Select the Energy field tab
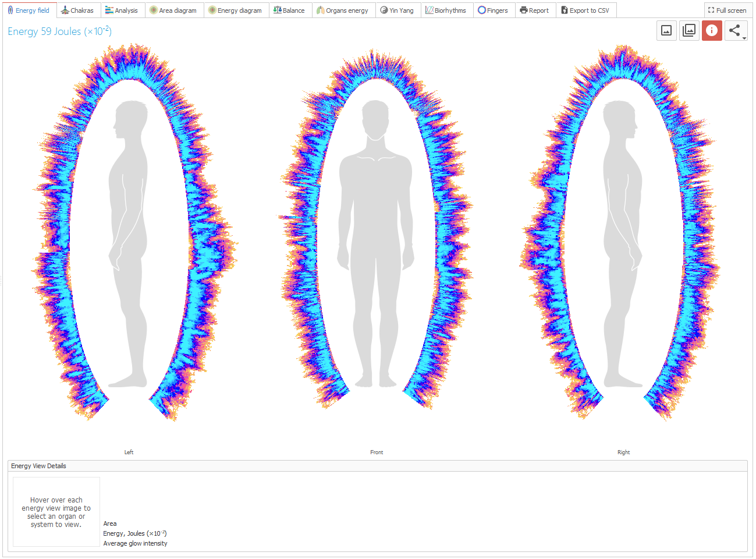Image resolution: width=756 pixels, height=559 pixels. pos(29,10)
